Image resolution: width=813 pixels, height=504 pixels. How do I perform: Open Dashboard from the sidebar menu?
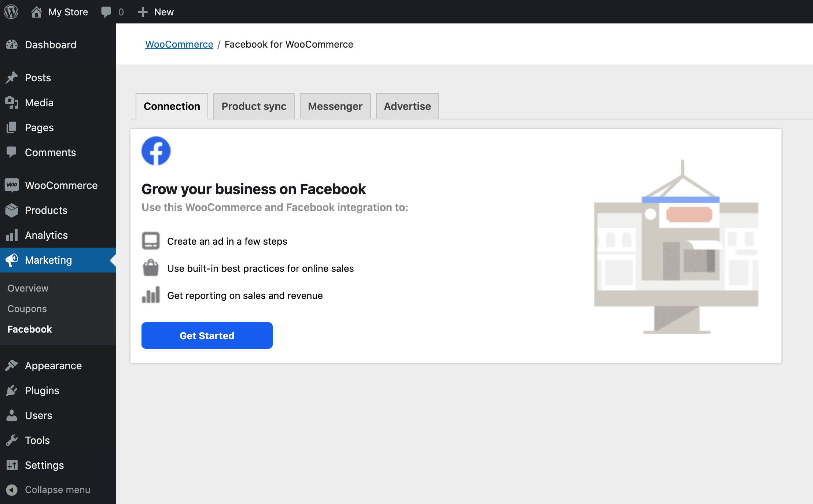[58, 45]
